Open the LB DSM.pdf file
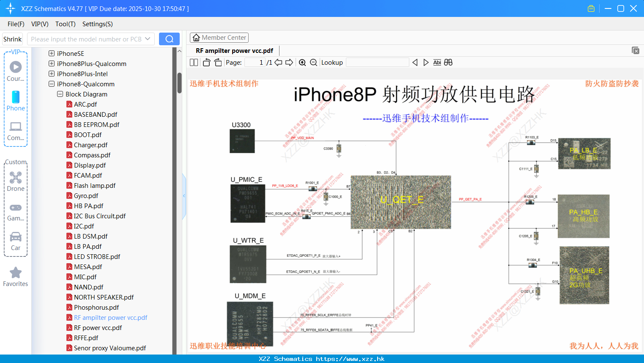The image size is (644, 363). 90,236
